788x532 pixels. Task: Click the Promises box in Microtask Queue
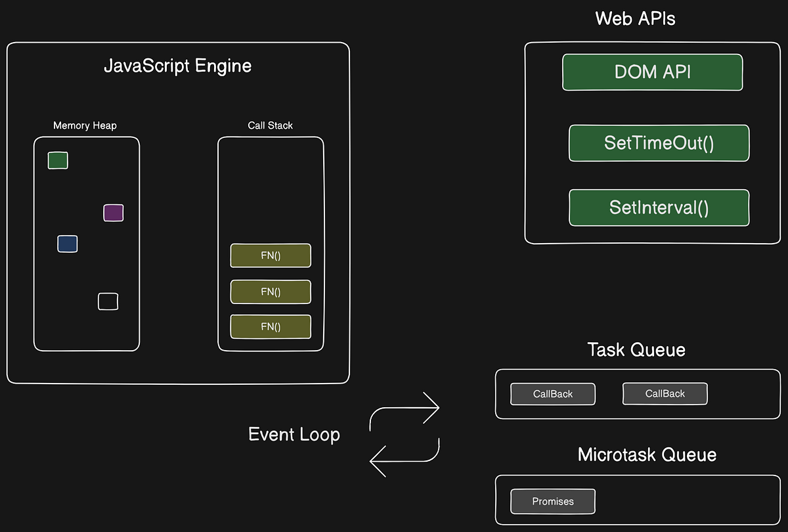pyautogui.click(x=552, y=501)
